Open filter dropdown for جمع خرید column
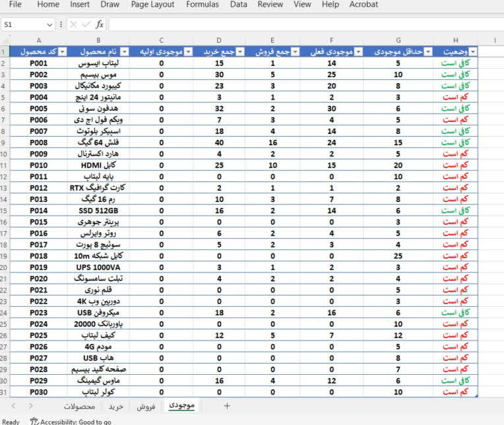The width and height of the screenshot is (504, 425). click(x=240, y=51)
